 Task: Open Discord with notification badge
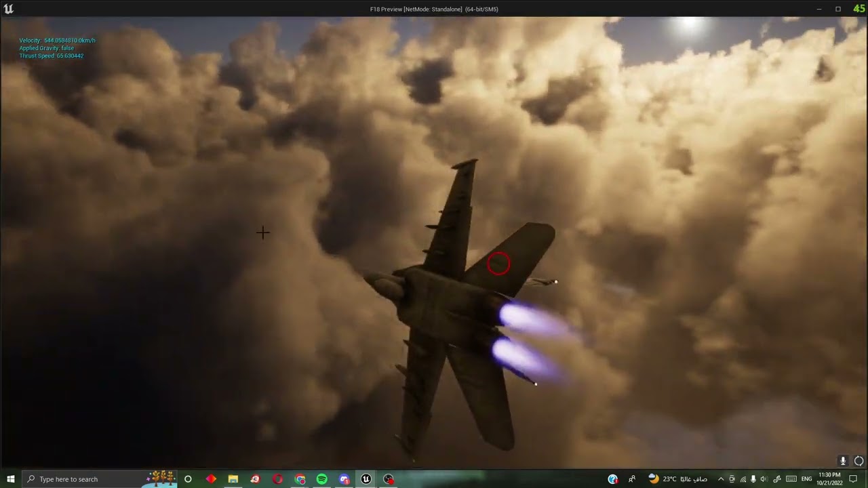point(344,479)
